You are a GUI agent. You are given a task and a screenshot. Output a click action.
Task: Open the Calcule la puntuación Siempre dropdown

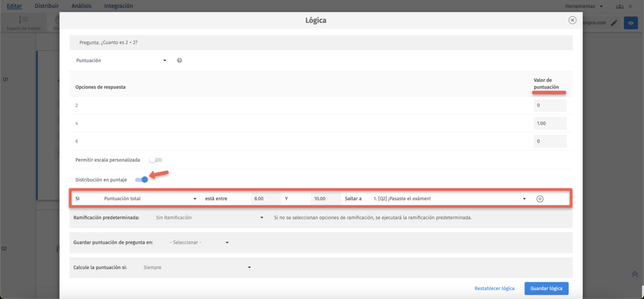[x=197, y=267]
